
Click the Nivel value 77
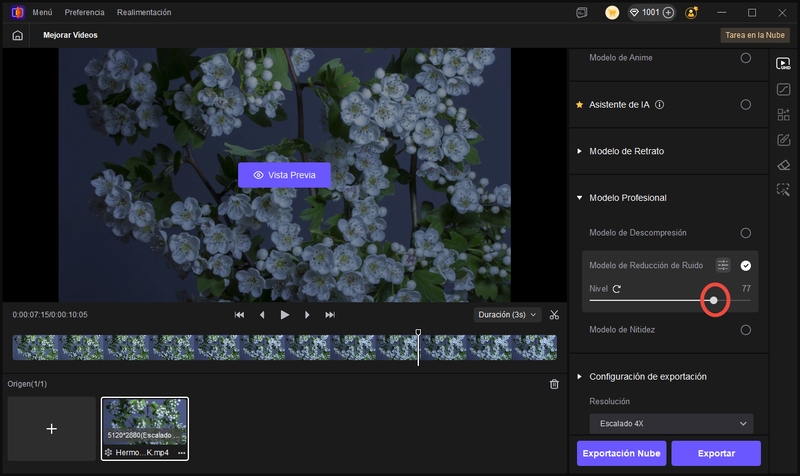[746, 289]
